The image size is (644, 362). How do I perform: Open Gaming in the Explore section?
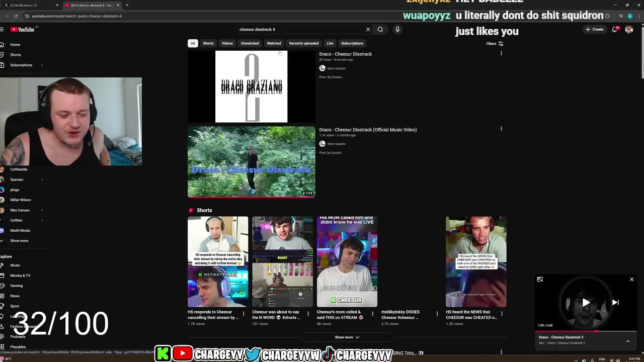pyautogui.click(x=16, y=286)
